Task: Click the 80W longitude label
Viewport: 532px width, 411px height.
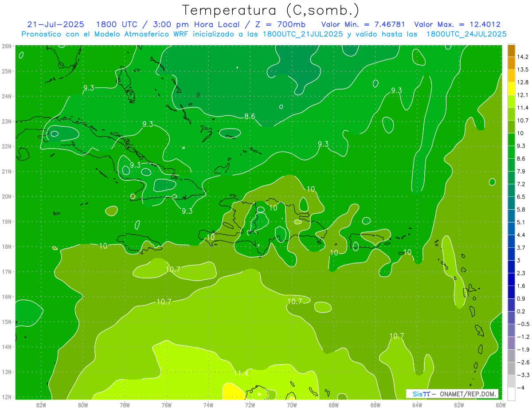Action: tap(83, 405)
